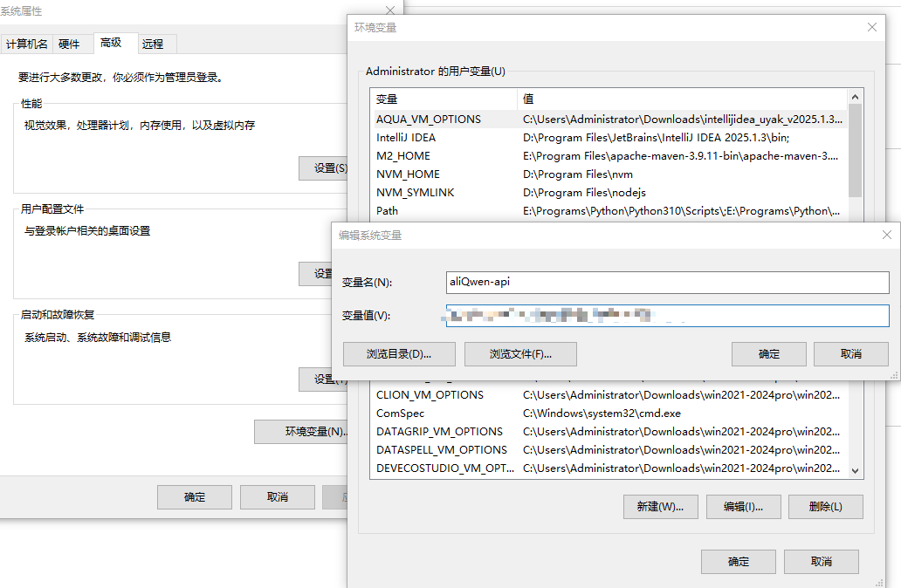Click 新建(W) to add system variable

pyautogui.click(x=660, y=506)
